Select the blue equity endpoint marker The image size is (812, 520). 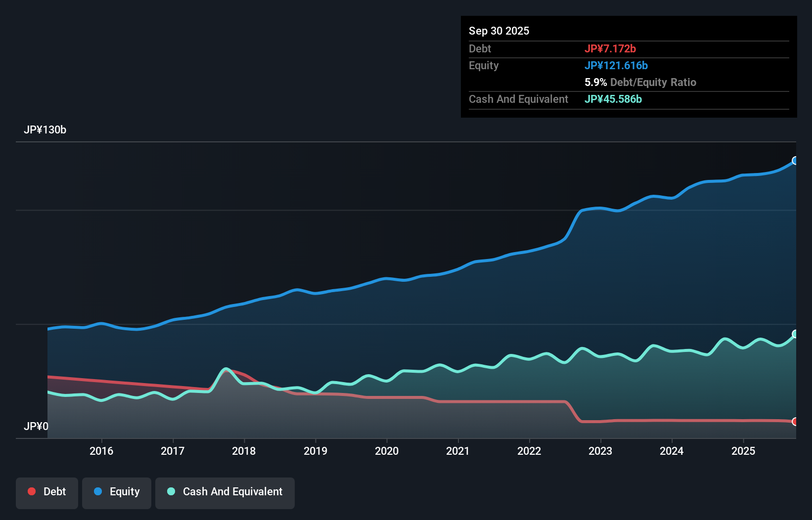point(795,161)
